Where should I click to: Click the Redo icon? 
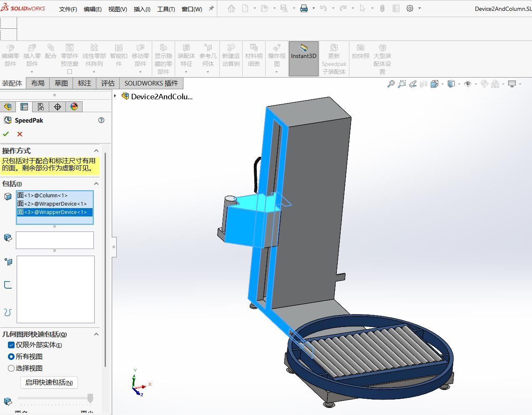[x=343, y=8]
